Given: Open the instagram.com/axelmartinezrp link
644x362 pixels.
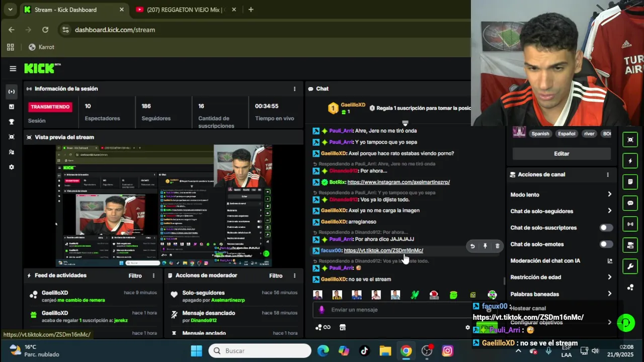Looking at the screenshot, I should point(398,182).
